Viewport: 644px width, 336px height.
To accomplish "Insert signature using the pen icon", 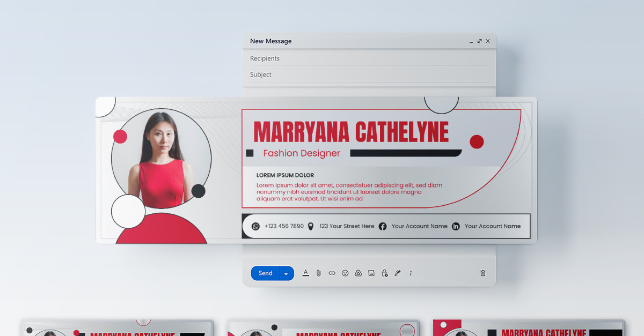I will coord(398,273).
